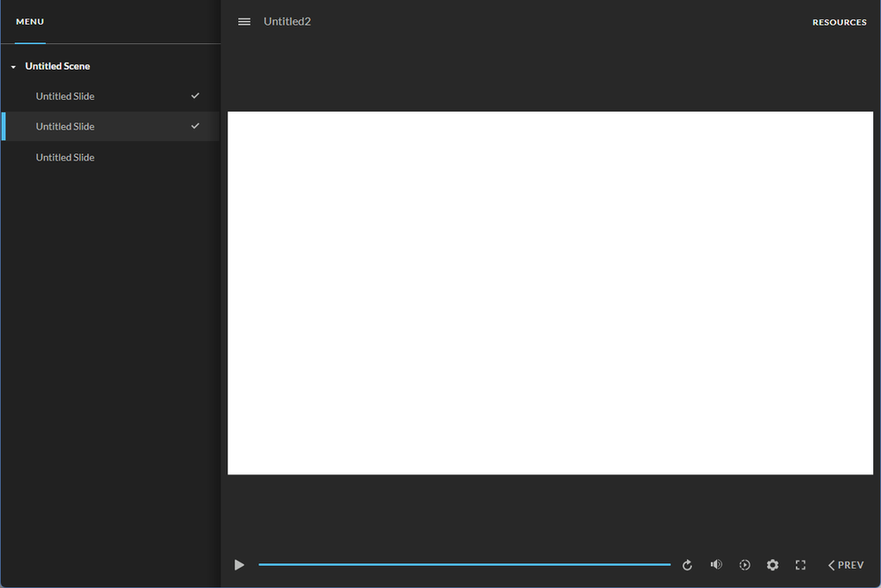Open the RESOURCES link
The height and width of the screenshot is (588, 881).
click(x=839, y=22)
